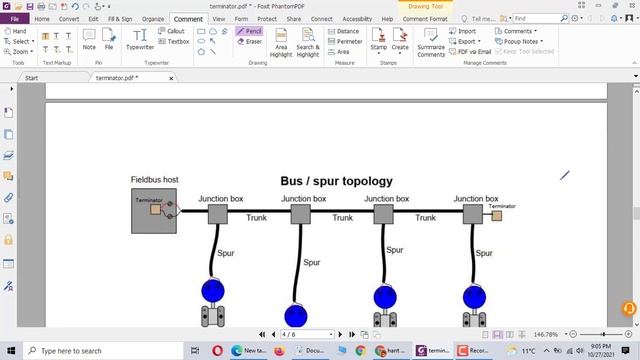Open the Comment Format tab
This screenshot has width=640, height=360.
tap(425, 19)
